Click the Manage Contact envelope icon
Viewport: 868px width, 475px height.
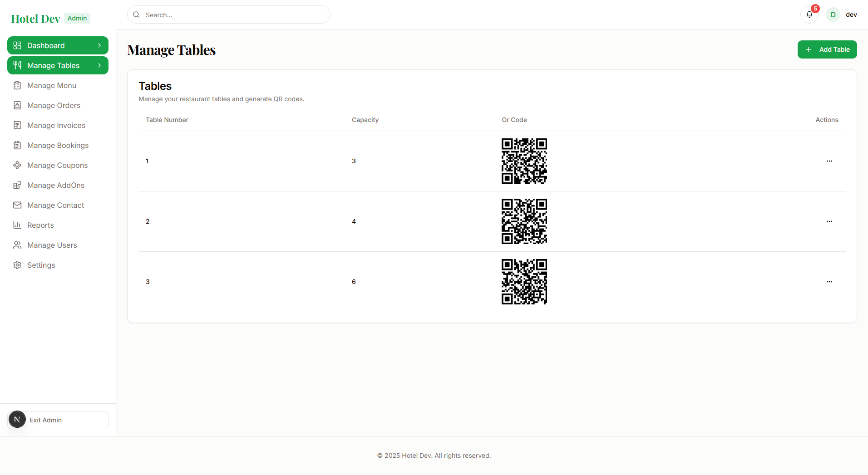[17, 205]
